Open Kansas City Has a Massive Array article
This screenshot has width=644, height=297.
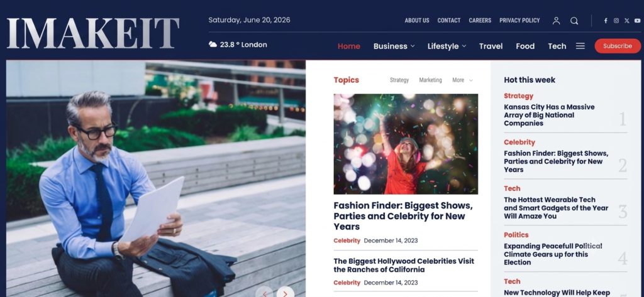click(549, 115)
